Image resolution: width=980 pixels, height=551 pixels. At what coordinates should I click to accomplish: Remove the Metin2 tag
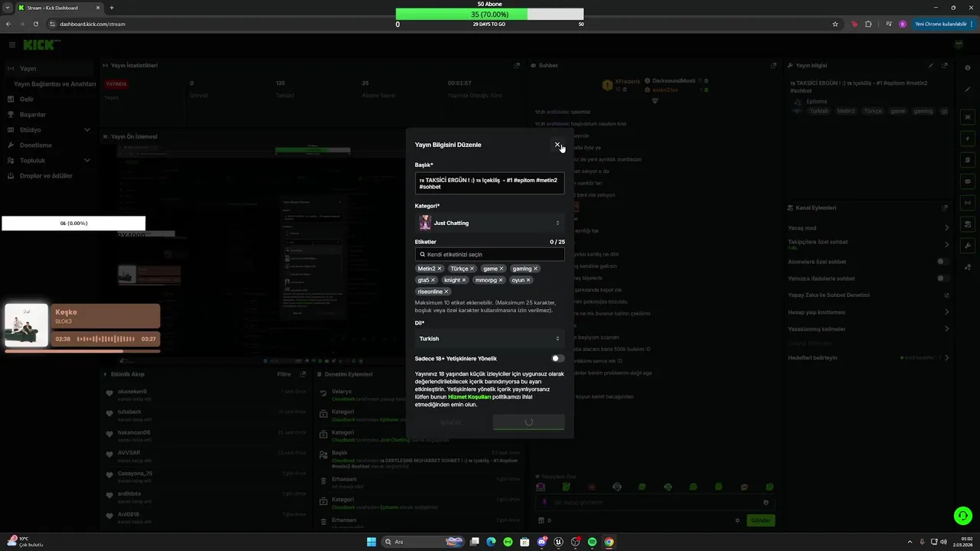[x=439, y=269]
